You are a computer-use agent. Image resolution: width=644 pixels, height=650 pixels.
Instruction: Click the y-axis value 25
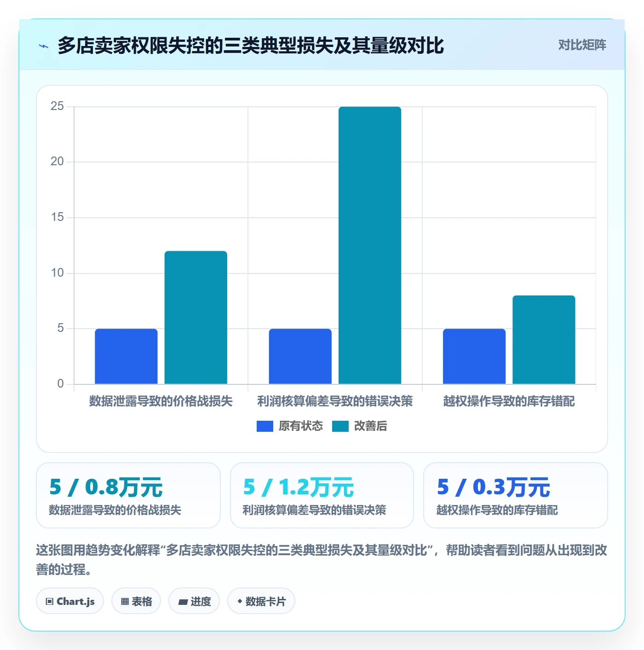pos(57,106)
